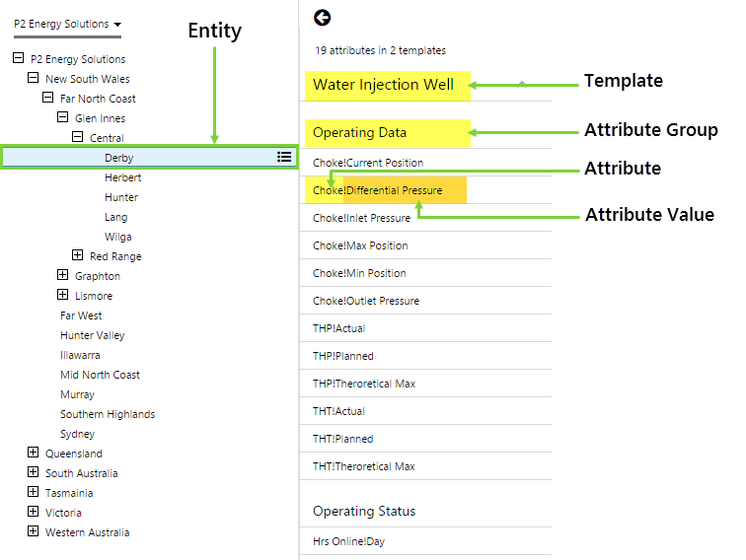This screenshot has width=746, height=560.
Task: Collapse the Water Injection Well template
Action: [522, 85]
